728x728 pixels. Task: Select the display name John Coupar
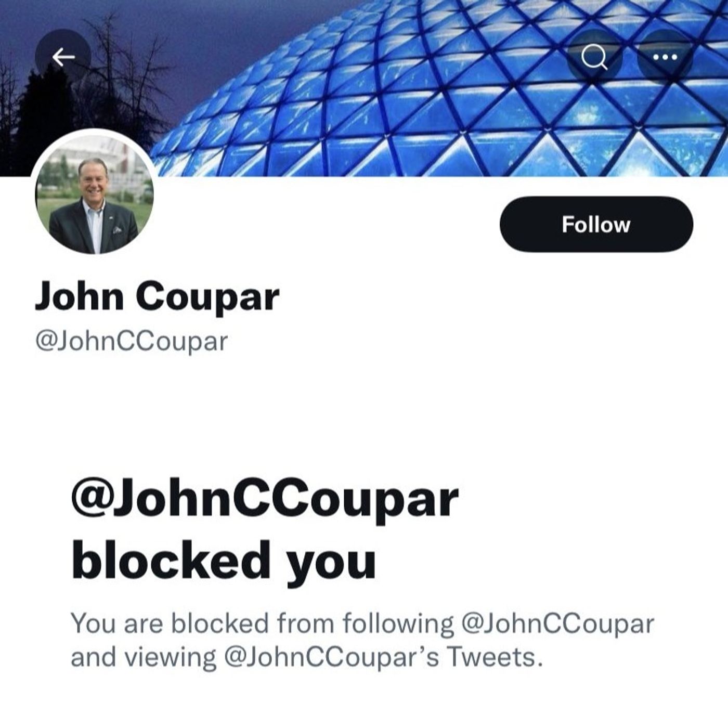point(157,297)
